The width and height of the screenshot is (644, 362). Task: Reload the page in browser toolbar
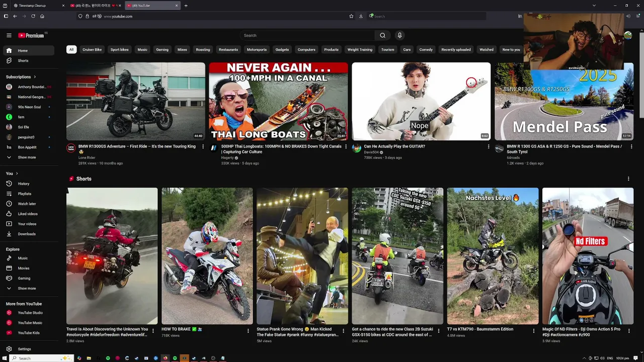[33, 16]
